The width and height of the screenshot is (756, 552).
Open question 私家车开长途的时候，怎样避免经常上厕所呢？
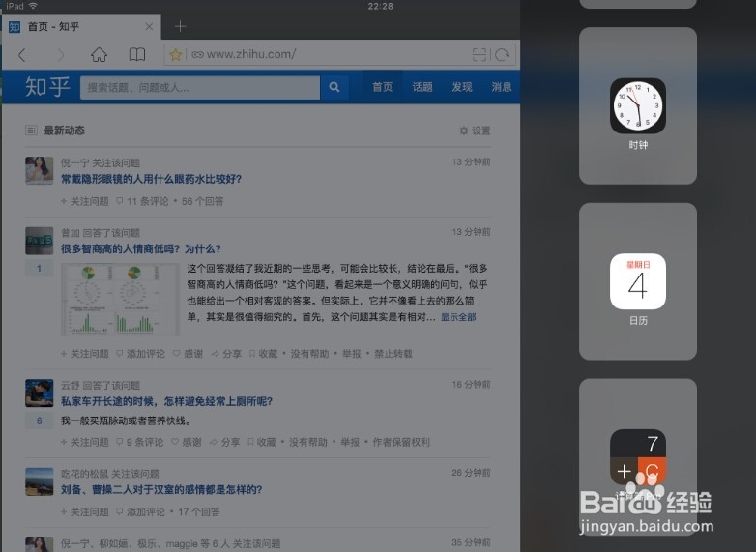pos(167,401)
